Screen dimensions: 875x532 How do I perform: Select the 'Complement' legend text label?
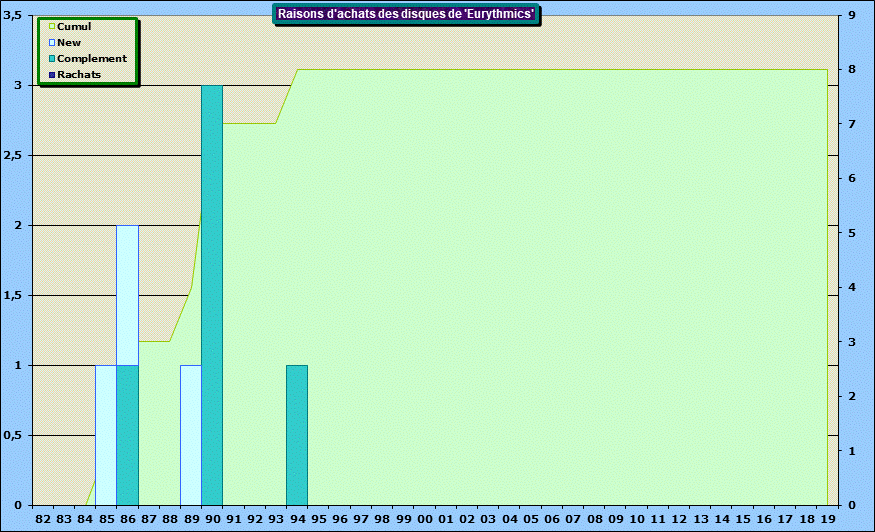92,59
